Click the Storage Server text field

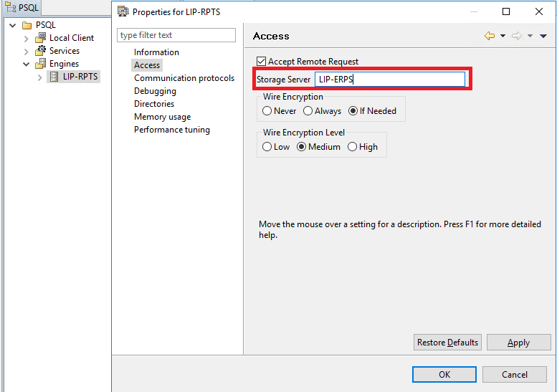(x=390, y=80)
